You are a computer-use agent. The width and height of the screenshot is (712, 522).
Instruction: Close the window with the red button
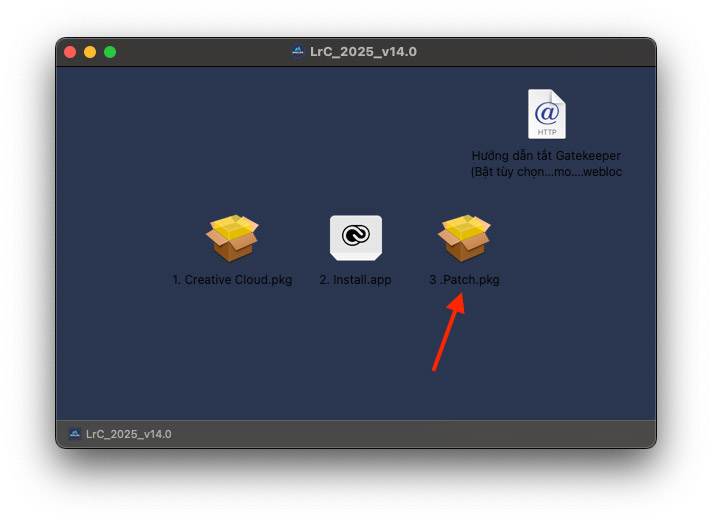click(x=70, y=52)
